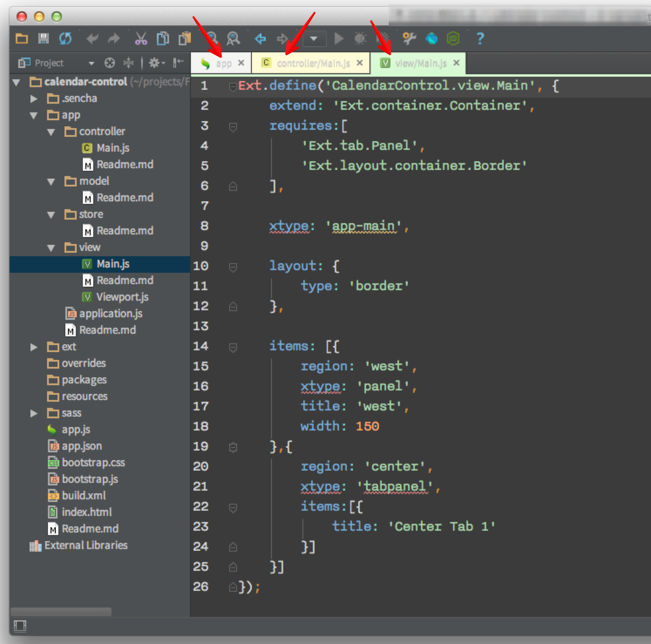Select the app.js file
The image size is (651, 644).
69,430
